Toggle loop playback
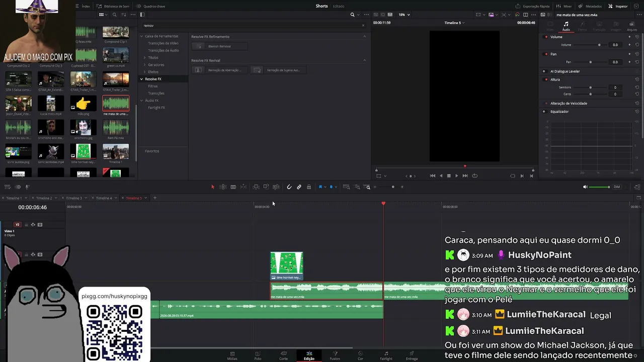The image size is (644, 362). pyautogui.click(x=474, y=176)
